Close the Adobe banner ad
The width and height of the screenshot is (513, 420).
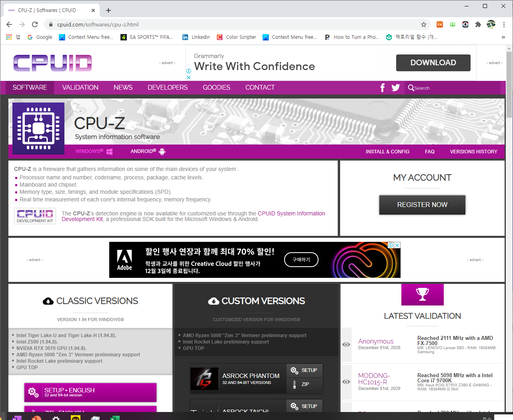397,245
